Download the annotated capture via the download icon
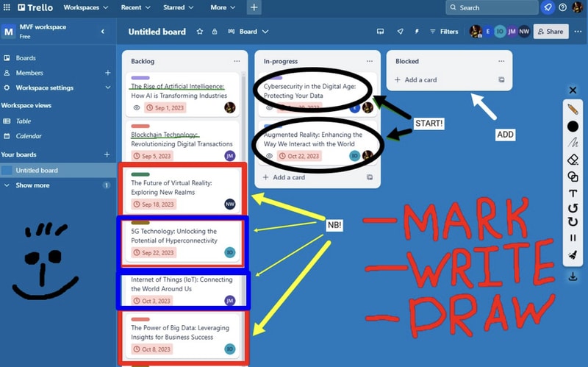Screen dimensions: 588x367 click(x=573, y=277)
